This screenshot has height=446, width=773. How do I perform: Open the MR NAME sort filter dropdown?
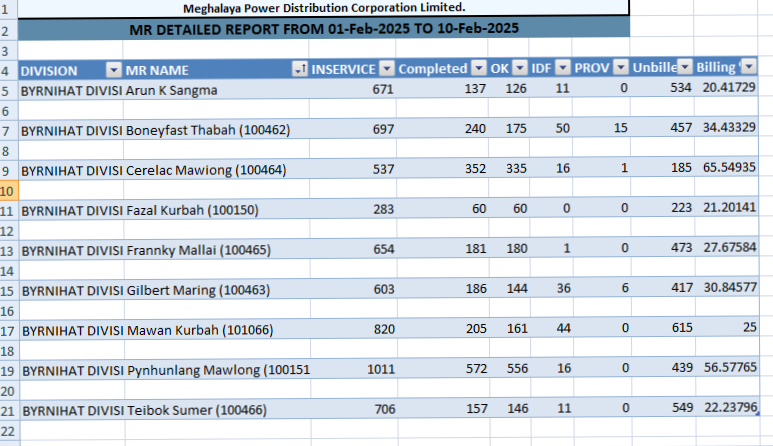(x=300, y=69)
